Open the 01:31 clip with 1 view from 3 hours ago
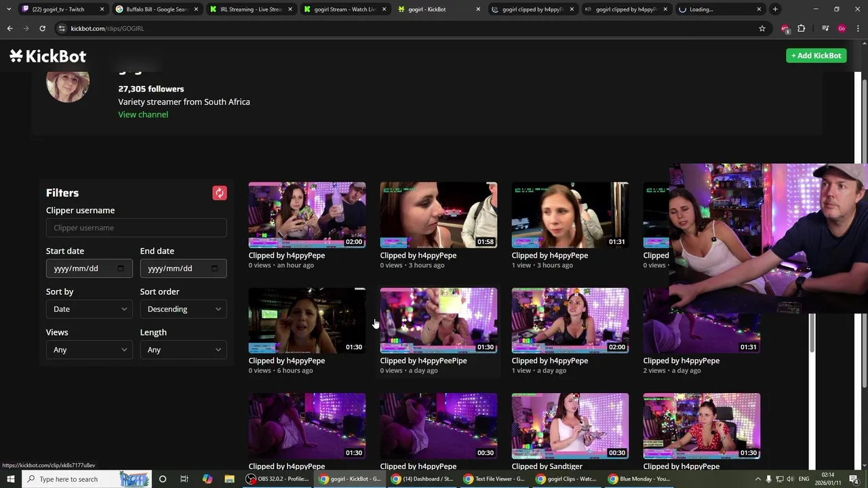868x488 pixels. [570, 215]
